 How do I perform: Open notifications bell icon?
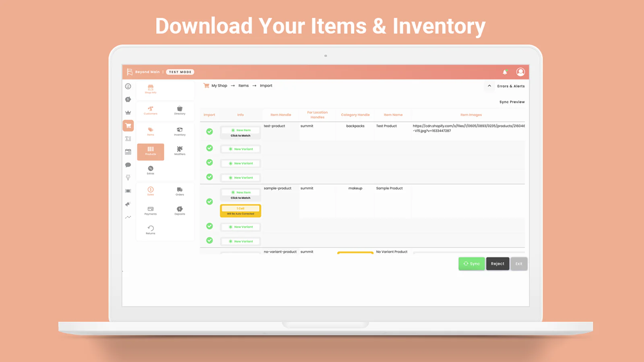click(505, 72)
